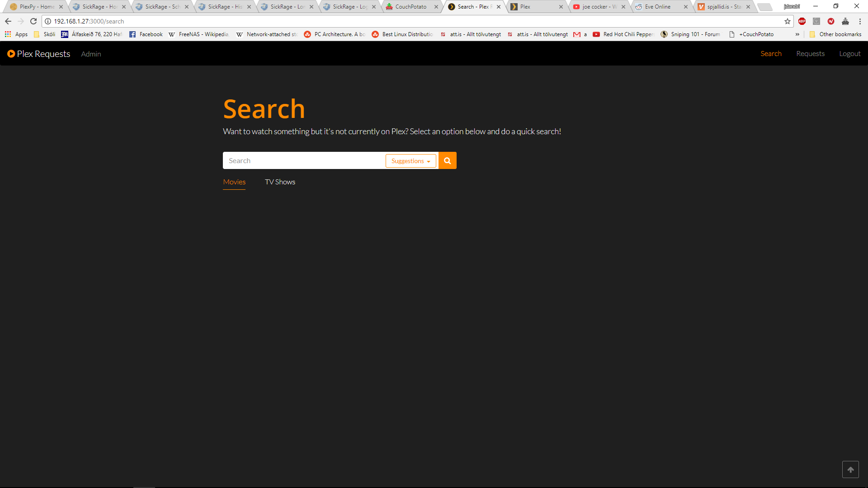Click the browser back arrow
The width and height of the screenshot is (868, 488).
click(8, 21)
